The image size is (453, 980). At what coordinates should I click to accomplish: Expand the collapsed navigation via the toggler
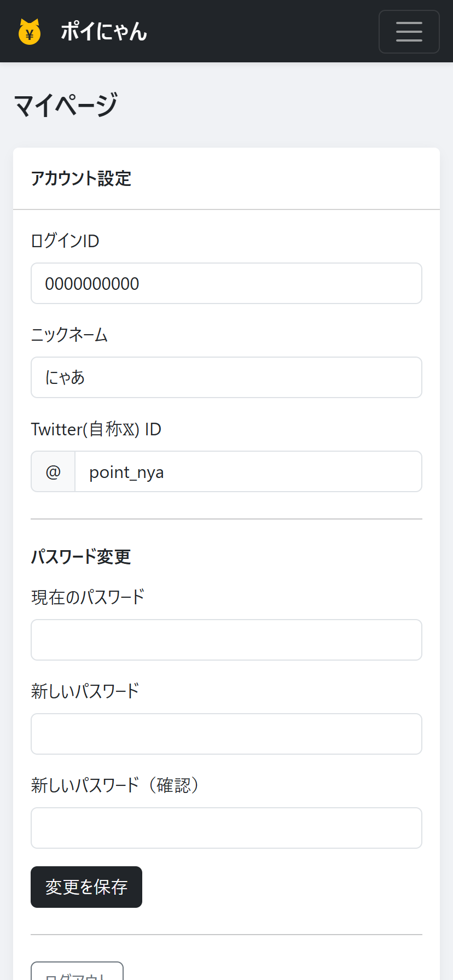coord(409,32)
